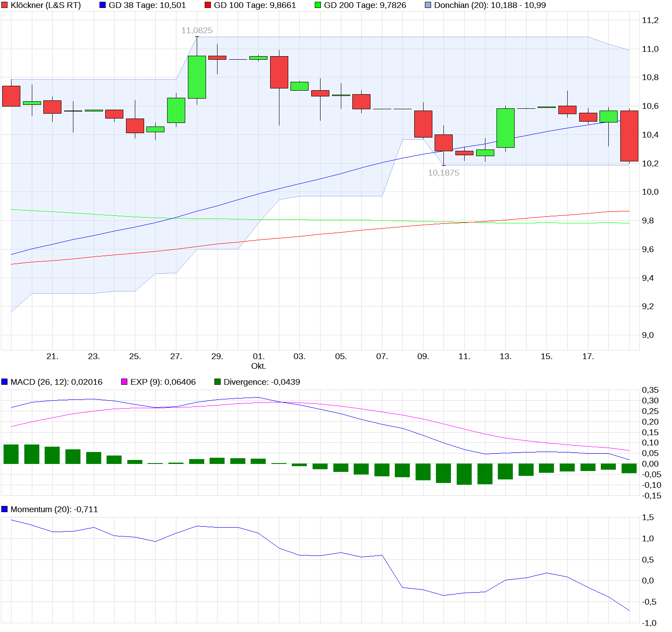Click the "10,6" price axis label
672x632 pixels.
pyautogui.click(x=650, y=106)
